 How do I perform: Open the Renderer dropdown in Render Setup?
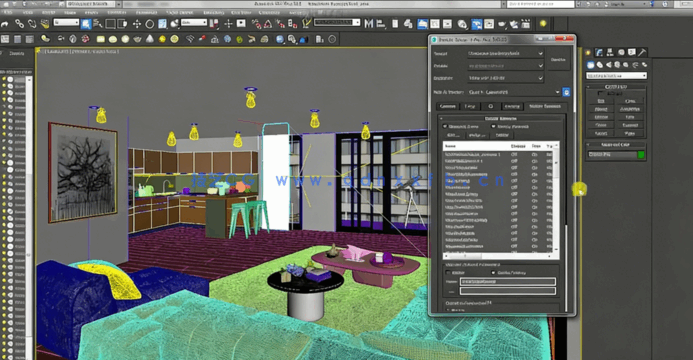(506, 78)
